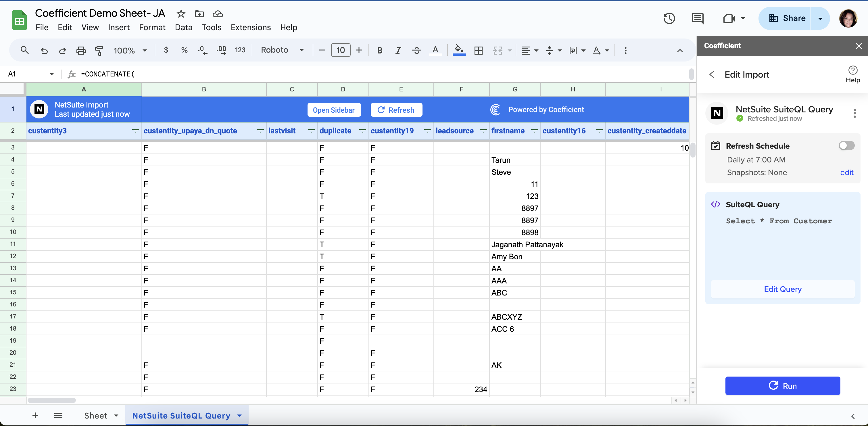This screenshot has height=426, width=868.
Task: Activate the paint format tool
Action: (x=99, y=51)
